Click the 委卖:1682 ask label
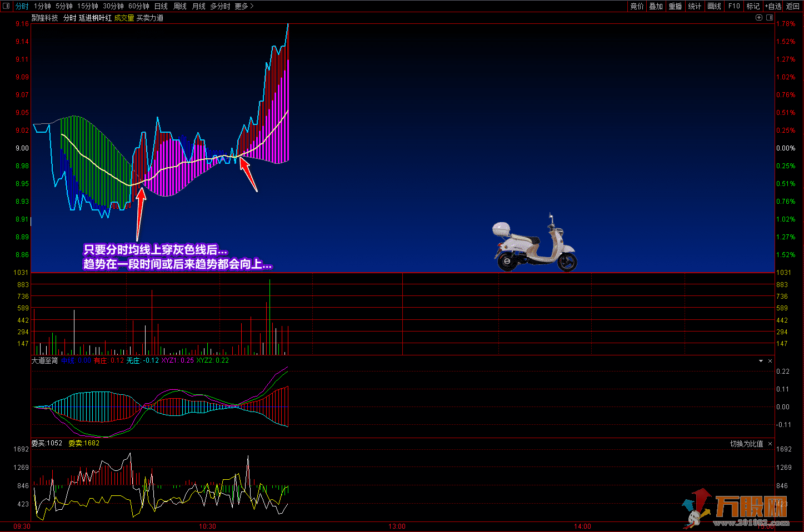804x532 pixels. coord(84,443)
